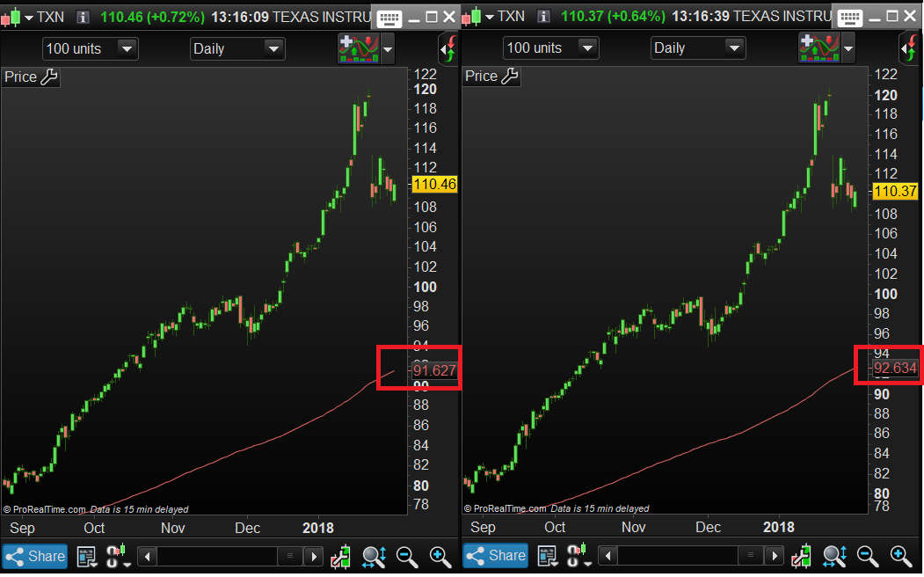The height and width of the screenshot is (577, 924).
Task: Click the red-green arrows panel icon in left chart
Action: [x=448, y=48]
